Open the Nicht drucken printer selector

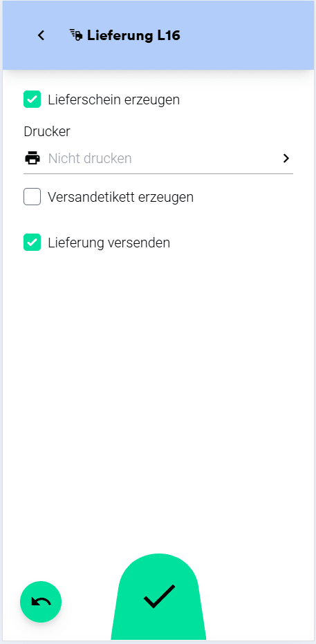pyautogui.click(x=158, y=158)
